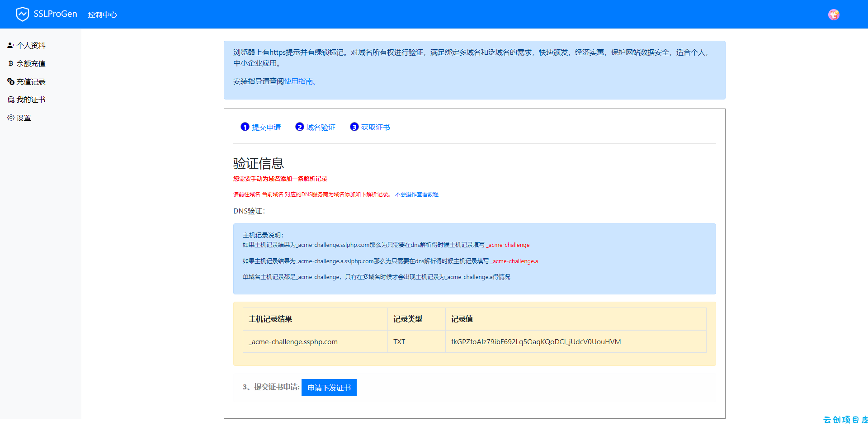Open 设置 in the sidebar
This screenshot has width=868, height=431.
coord(24,118)
